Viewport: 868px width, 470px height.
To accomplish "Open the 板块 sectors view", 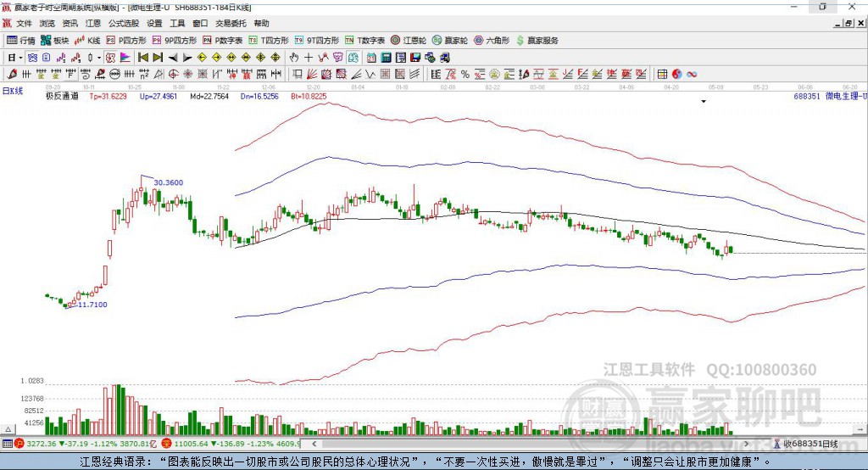I will (x=54, y=41).
